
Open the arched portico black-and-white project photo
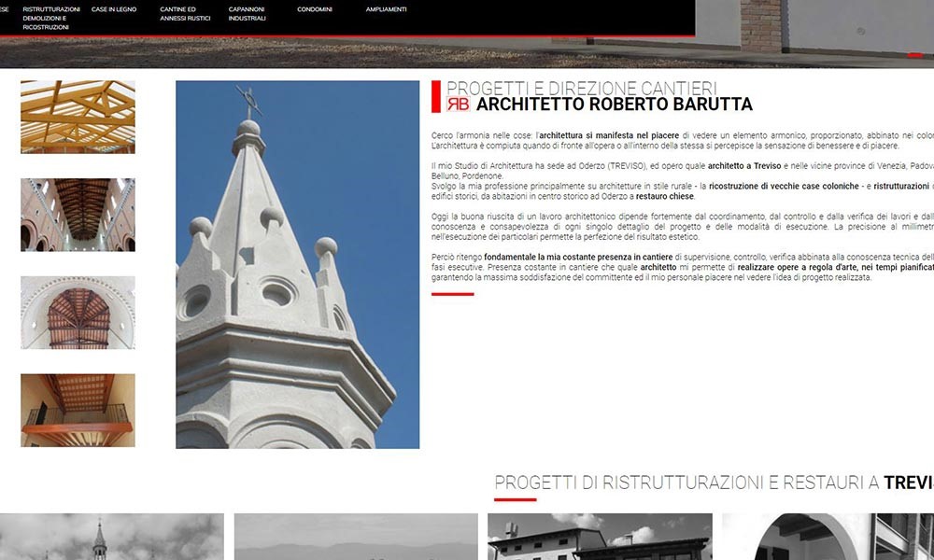pyautogui.click(x=828, y=537)
